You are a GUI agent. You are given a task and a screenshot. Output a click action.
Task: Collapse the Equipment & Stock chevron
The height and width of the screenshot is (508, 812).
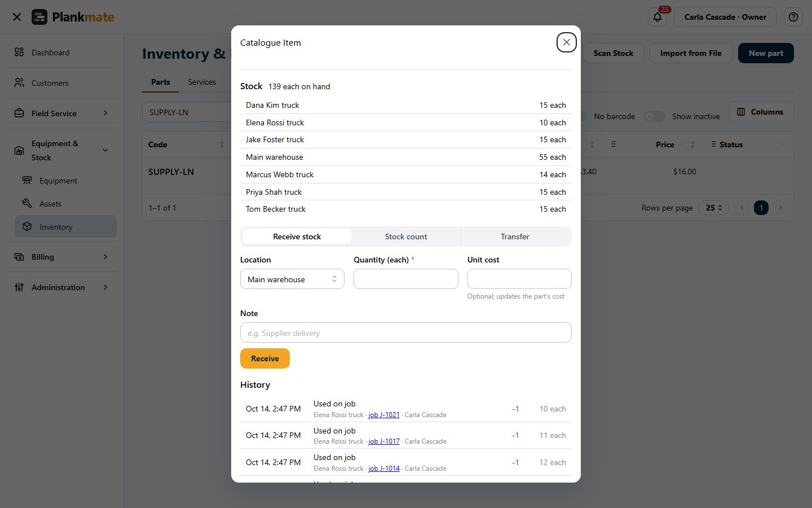point(105,150)
